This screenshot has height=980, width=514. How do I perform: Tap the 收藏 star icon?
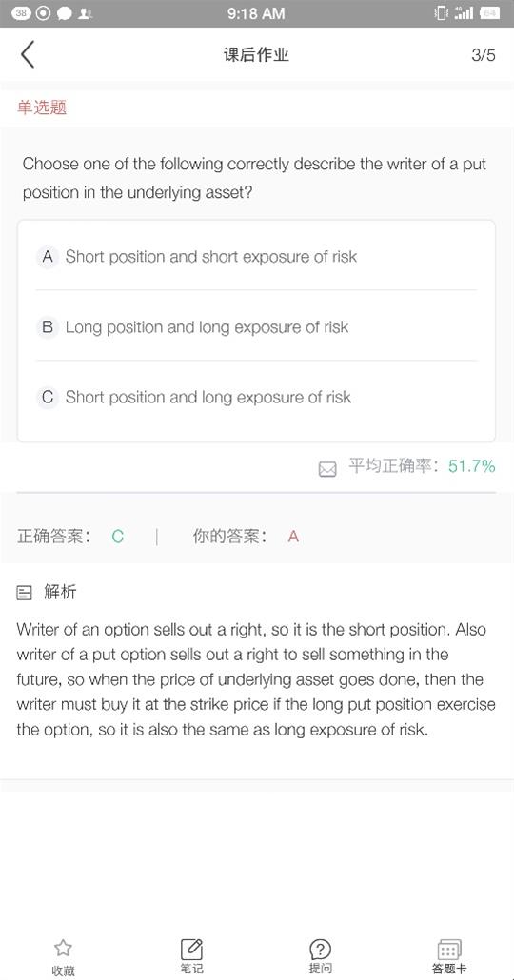63,948
